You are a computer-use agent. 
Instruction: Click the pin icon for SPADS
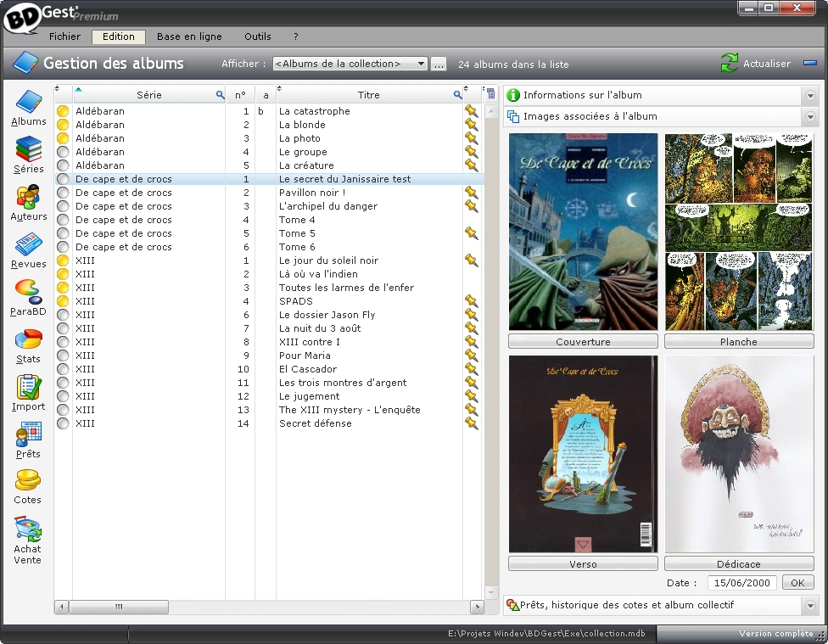471,301
